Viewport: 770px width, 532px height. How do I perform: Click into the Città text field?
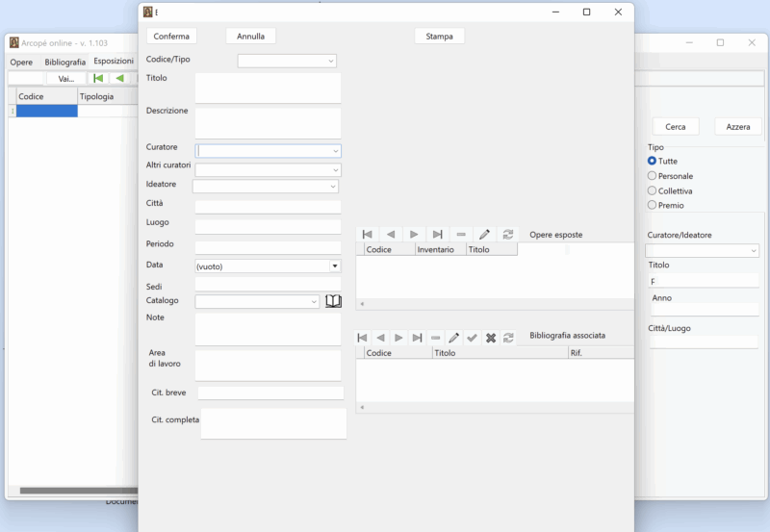pos(268,207)
